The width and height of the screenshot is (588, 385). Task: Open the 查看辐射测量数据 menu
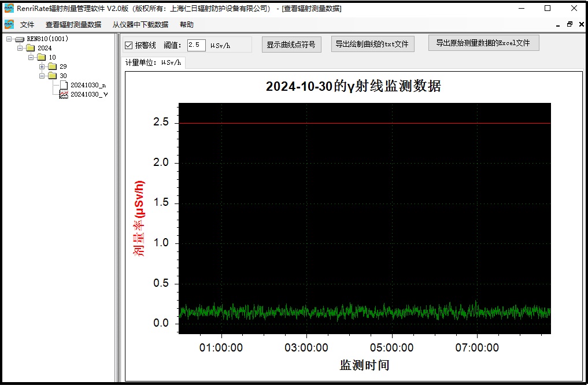tap(73, 24)
